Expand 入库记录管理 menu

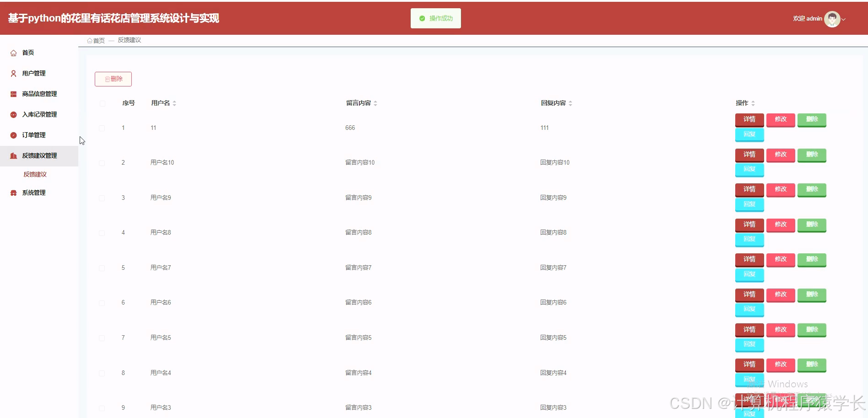click(39, 114)
